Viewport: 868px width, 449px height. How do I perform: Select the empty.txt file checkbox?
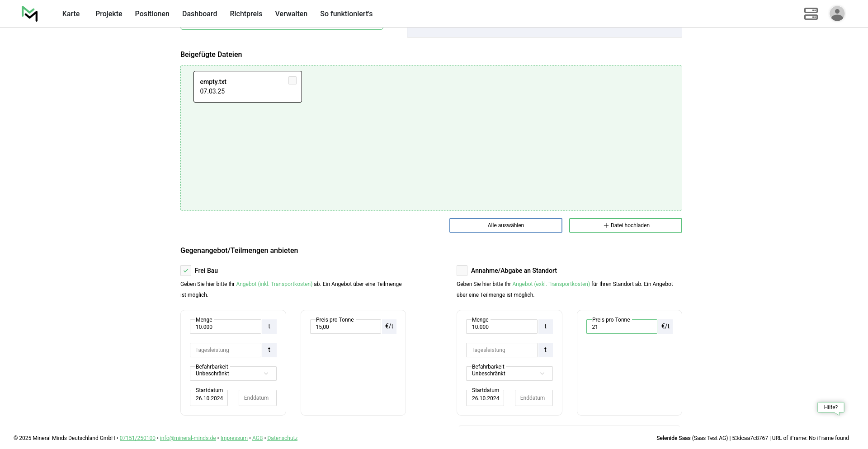tap(292, 80)
